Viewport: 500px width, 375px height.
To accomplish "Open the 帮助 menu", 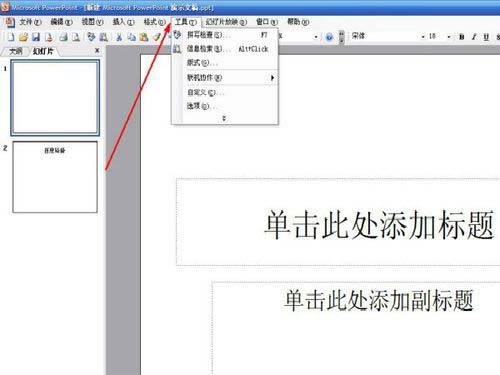I will (x=298, y=22).
